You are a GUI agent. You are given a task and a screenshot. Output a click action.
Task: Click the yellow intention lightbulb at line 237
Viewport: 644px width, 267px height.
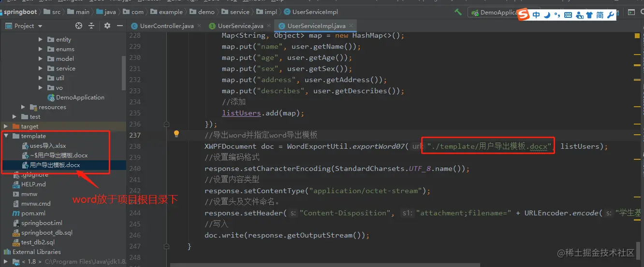[177, 134]
